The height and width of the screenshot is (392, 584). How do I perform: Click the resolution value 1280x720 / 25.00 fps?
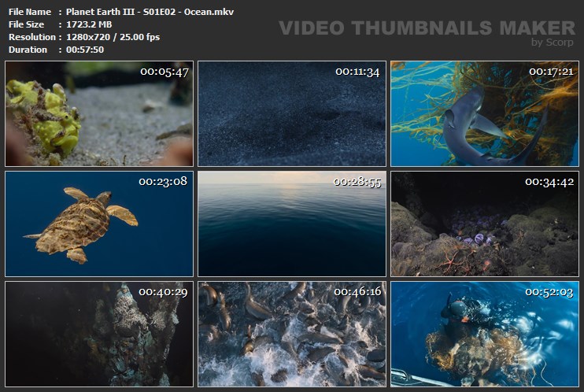(113, 37)
